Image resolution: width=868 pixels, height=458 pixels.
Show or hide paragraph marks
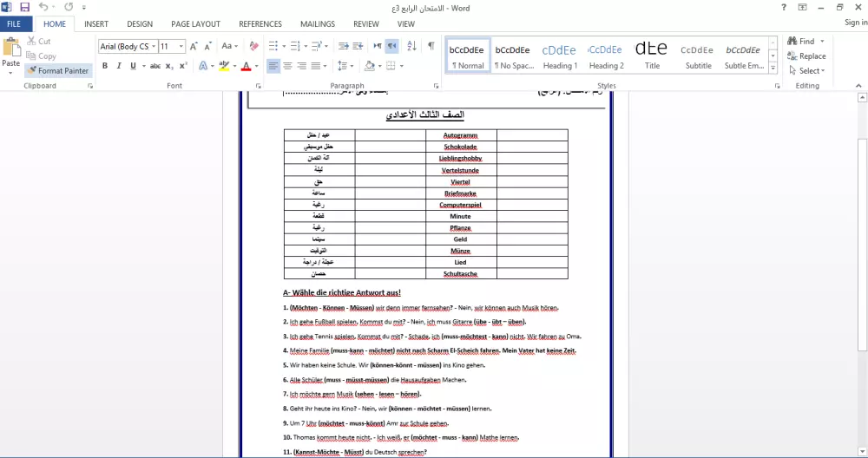point(431,47)
